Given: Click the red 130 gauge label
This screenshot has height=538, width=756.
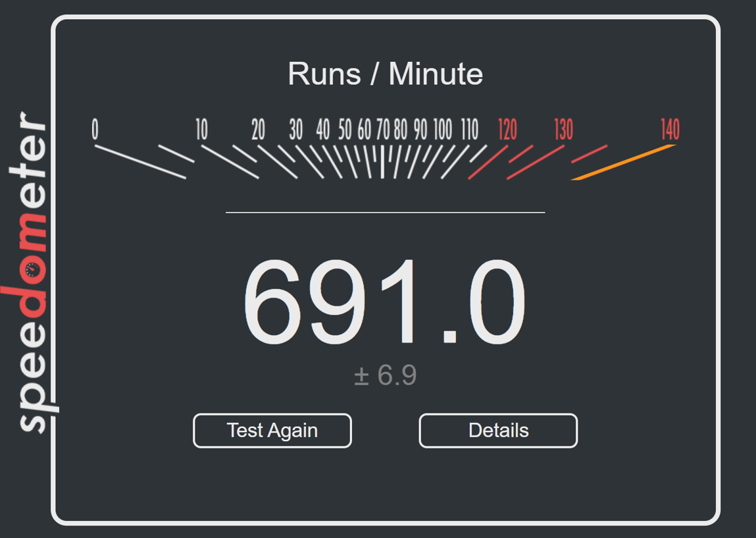Looking at the screenshot, I should [564, 129].
